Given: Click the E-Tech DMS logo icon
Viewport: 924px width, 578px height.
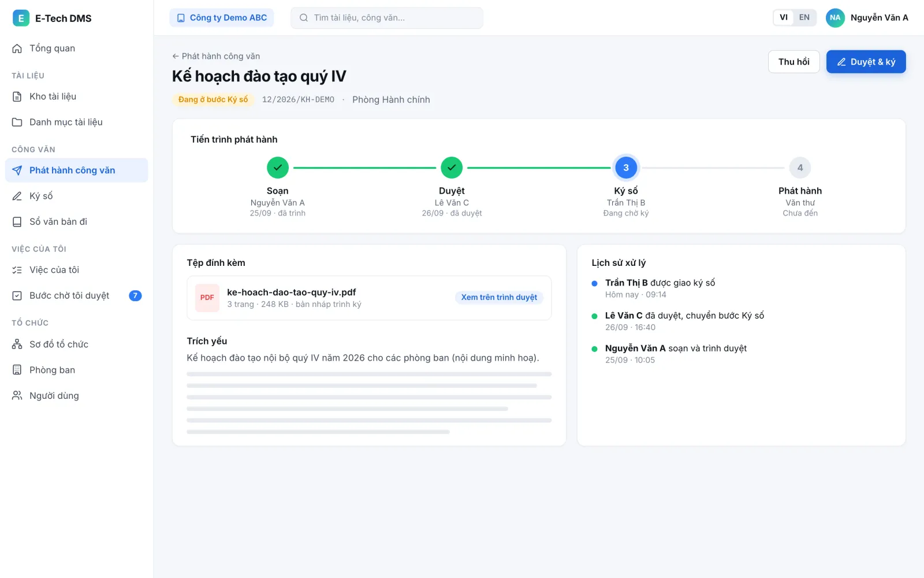Looking at the screenshot, I should pos(21,18).
